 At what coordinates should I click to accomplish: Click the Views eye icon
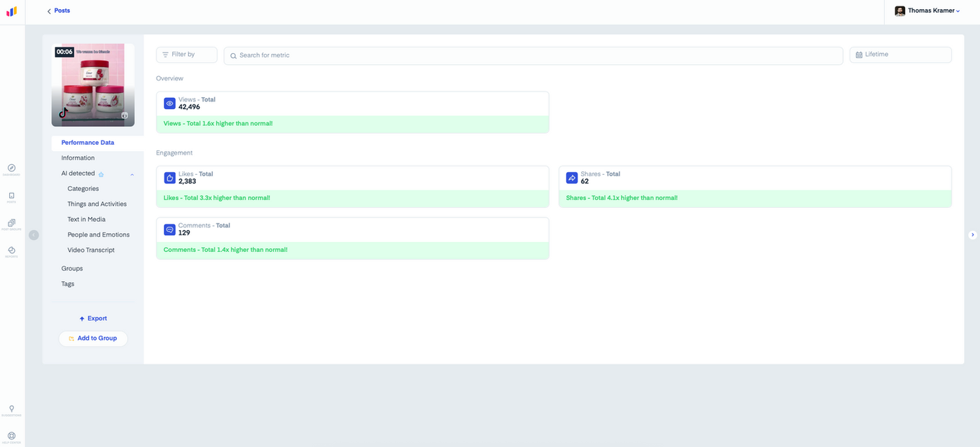[169, 104]
